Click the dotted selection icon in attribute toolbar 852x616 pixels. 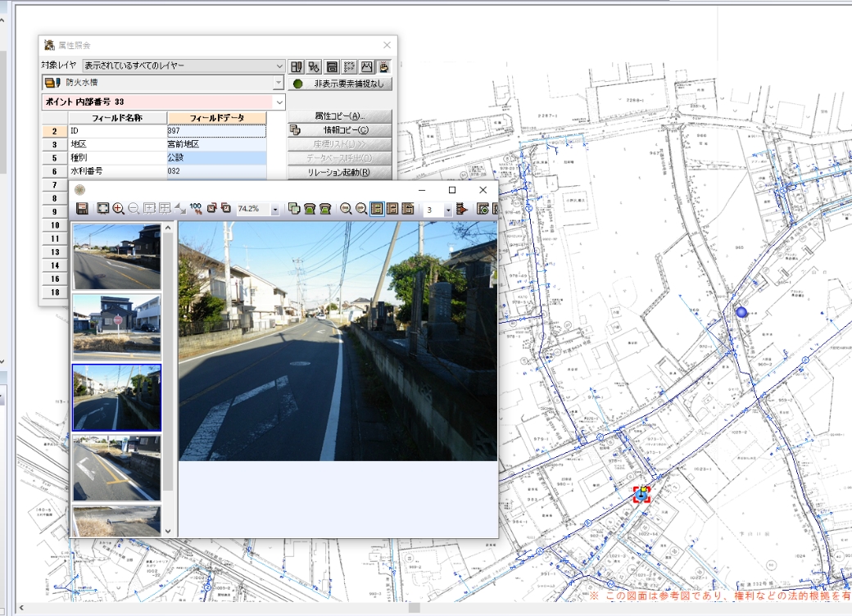pyautogui.click(x=349, y=66)
